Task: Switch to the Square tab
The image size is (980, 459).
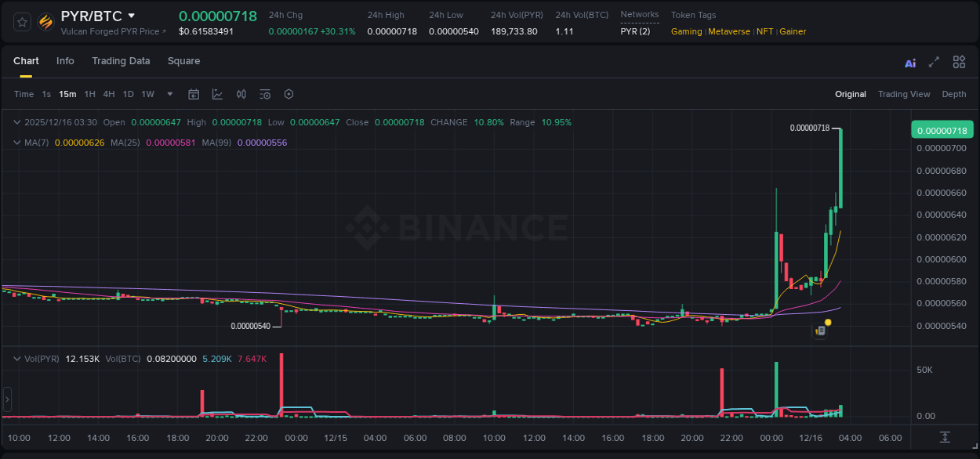Action: pos(183,61)
